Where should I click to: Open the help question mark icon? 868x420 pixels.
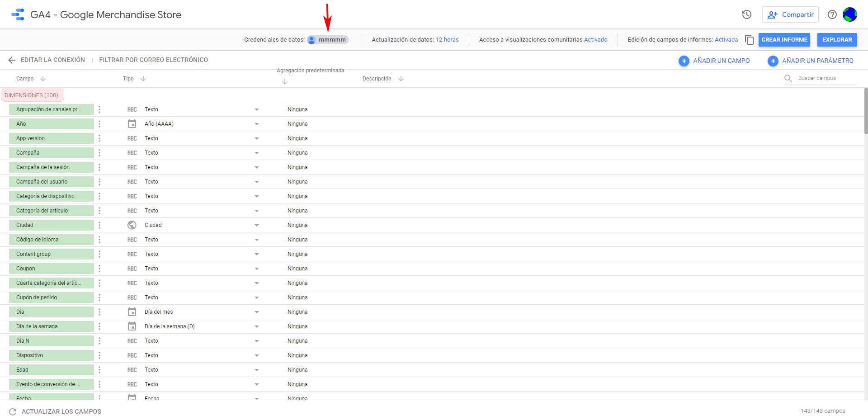832,14
